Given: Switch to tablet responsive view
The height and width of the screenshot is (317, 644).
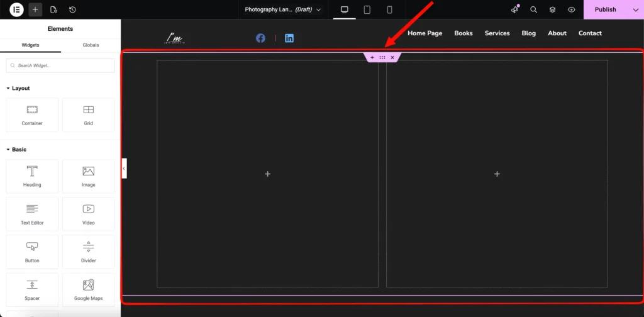Looking at the screenshot, I should [x=367, y=9].
